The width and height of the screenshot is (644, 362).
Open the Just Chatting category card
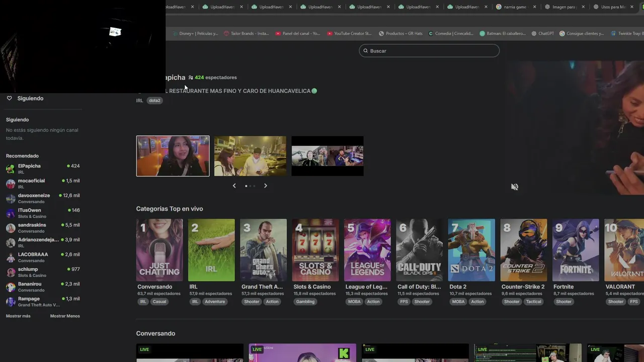point(159,250)
